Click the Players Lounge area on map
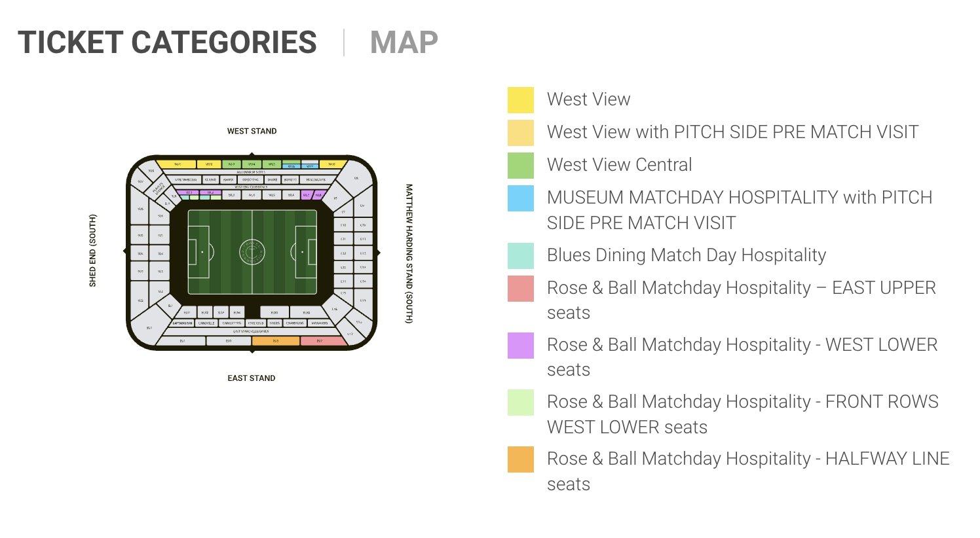 tap(158, 189)
